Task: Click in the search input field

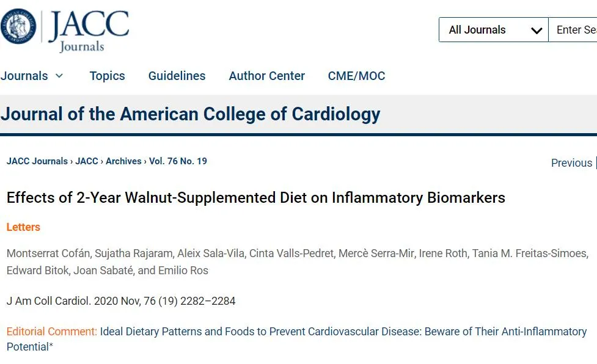Action: 574,30
